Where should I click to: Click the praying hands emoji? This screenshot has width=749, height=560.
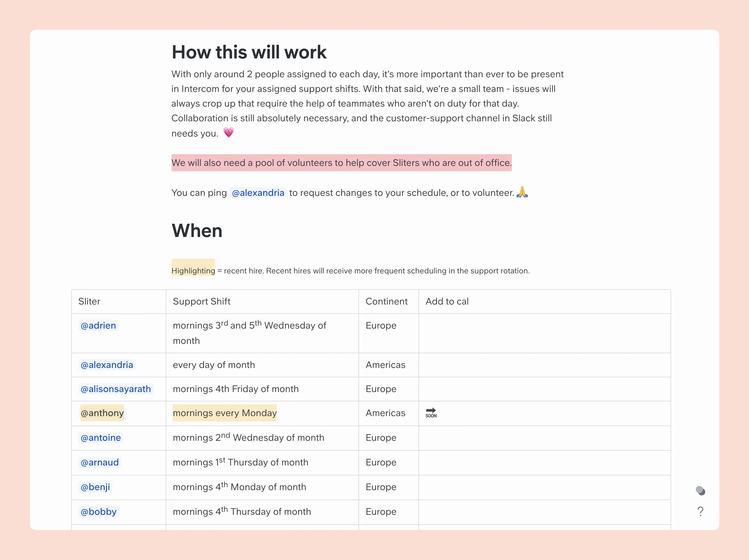pos(522,192)
